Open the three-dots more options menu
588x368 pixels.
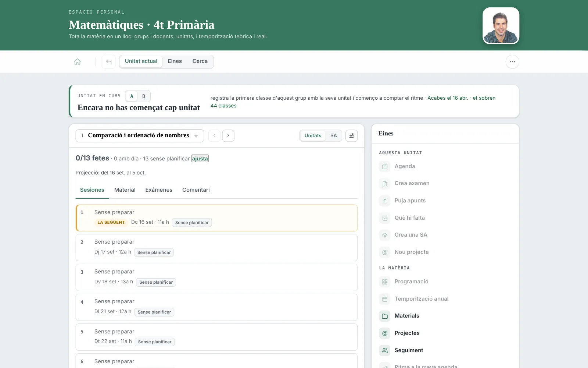point(512,62)
